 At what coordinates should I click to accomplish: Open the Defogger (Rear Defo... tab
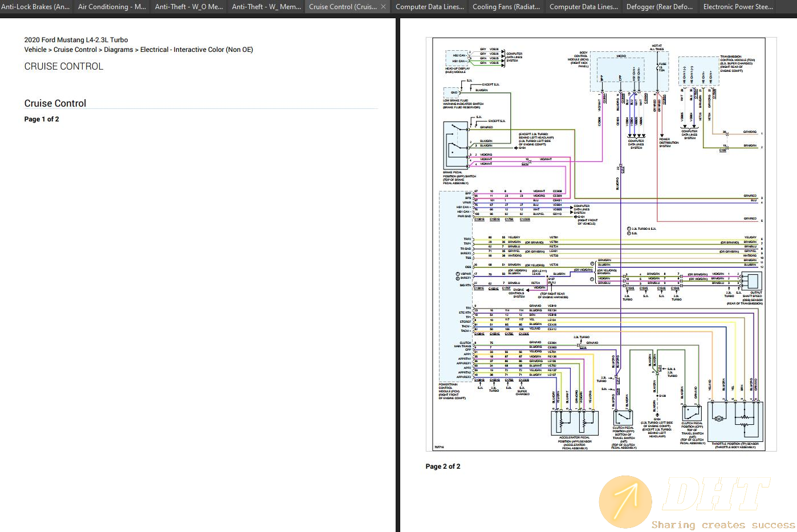coord(660,7)
